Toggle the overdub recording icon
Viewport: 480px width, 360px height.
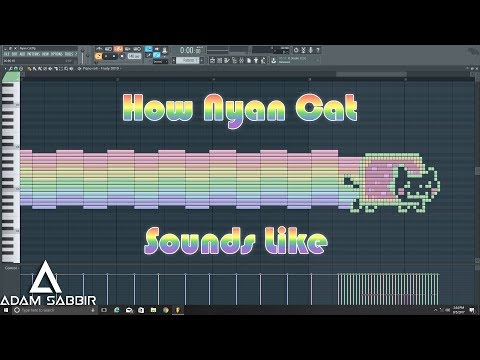click(127, 49)
